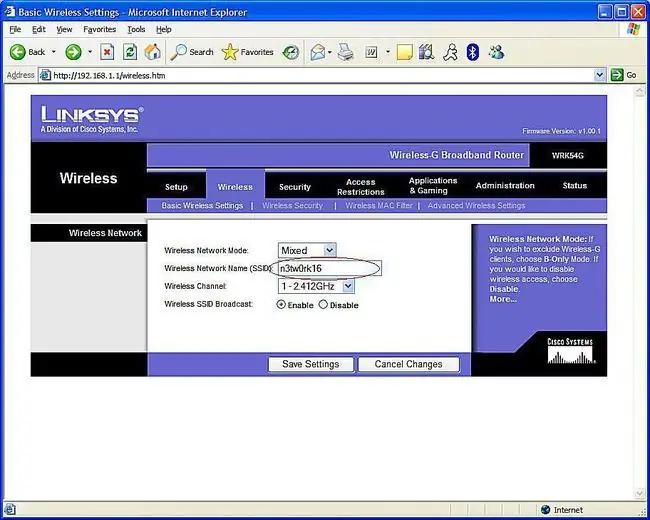Open the Home page icon

pos(153,52)
